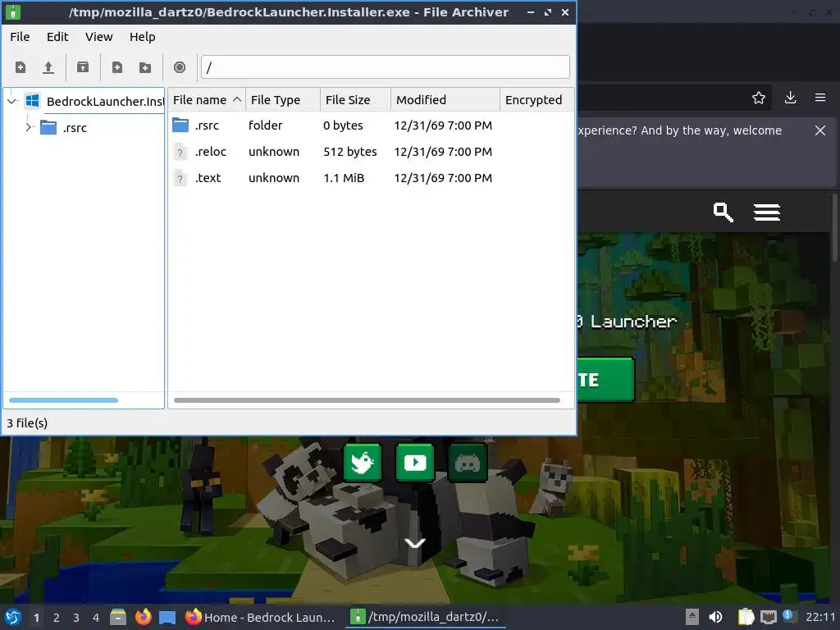Click the '1.1 MiB' size cell
Viewport: 840px width, 630px height.
344,178
